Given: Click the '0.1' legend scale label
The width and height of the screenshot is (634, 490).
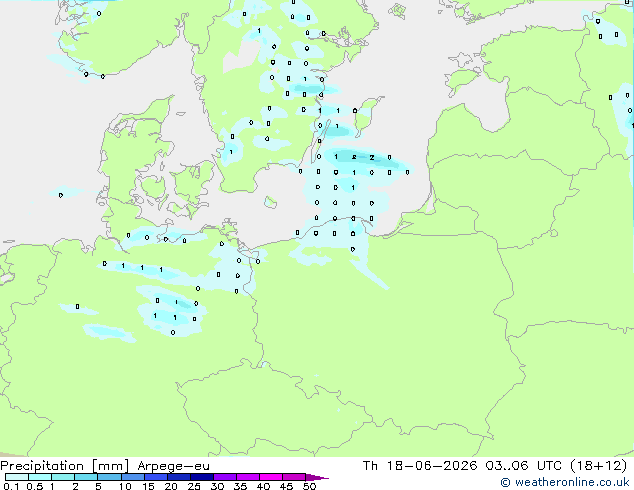Looking at the screenshot, I should pyautogui.click(x=12, y=486).
